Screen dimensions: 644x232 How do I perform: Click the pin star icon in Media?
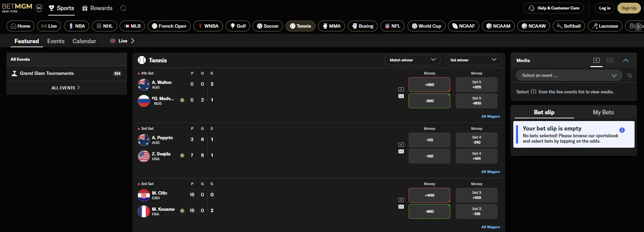coord(630,76)
